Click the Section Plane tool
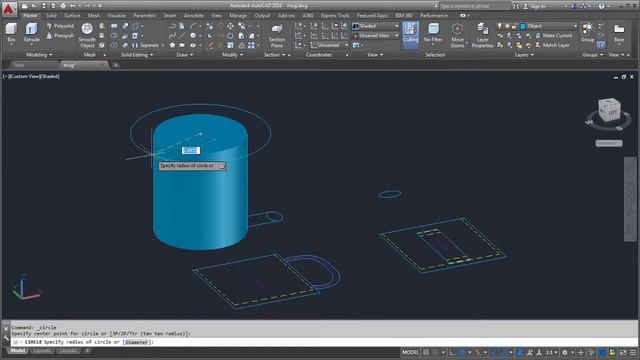 277,35
